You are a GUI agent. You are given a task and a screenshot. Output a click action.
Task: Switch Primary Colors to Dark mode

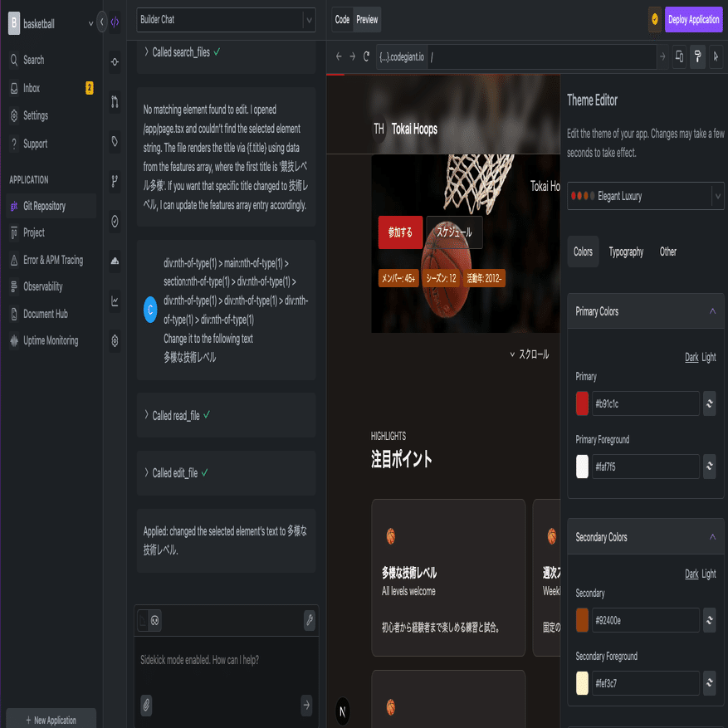[691, 357]
